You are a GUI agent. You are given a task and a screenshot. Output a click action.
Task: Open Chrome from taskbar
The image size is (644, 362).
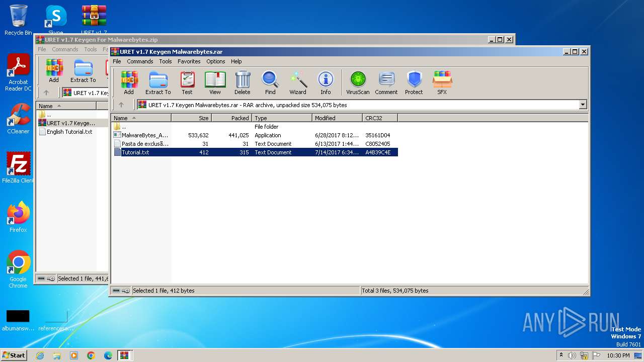coord(91,355)
